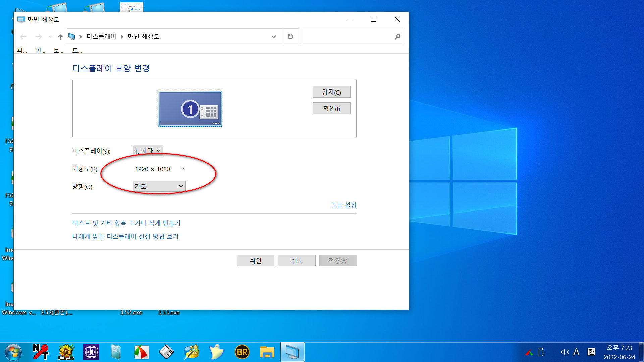
Task: Click the 적용(A) apply button
Action: [338, 261]
